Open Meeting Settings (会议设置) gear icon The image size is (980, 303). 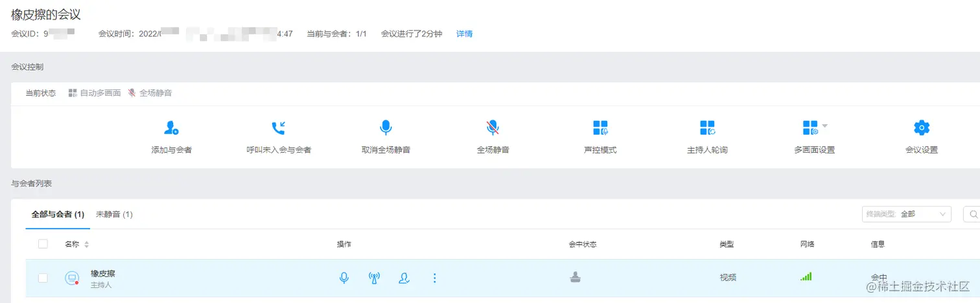pos(921,128)
